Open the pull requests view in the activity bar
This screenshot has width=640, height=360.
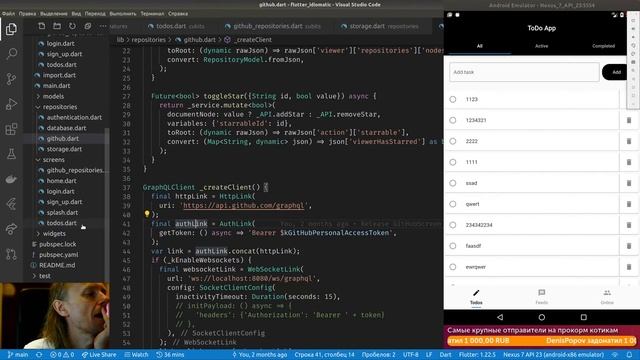(x=11, y=254)
